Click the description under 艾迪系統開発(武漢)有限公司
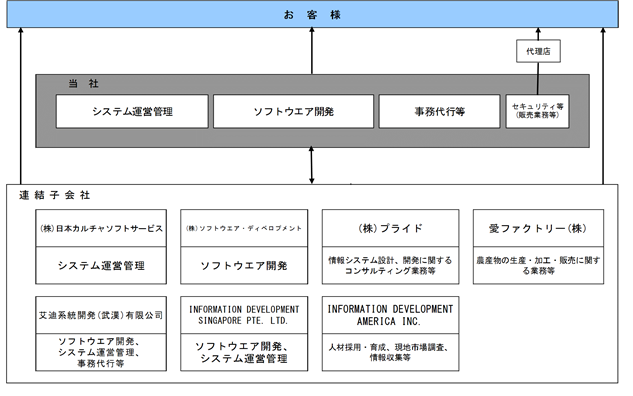 [101, 352]
